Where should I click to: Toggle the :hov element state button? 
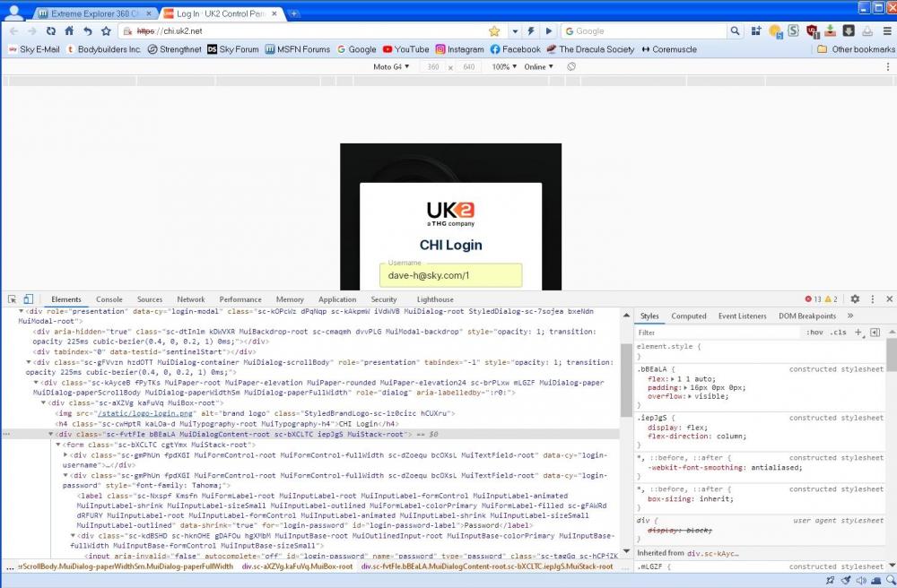click(x=814, y=333)
